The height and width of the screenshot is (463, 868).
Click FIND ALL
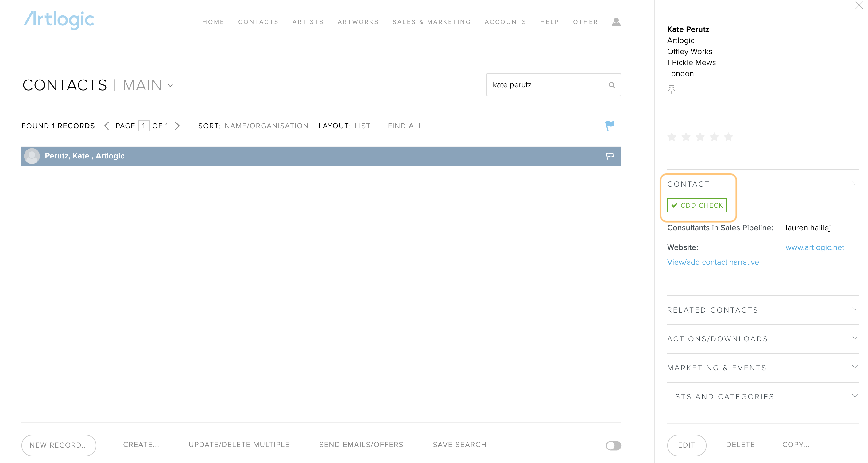click(x=405, y=126)
